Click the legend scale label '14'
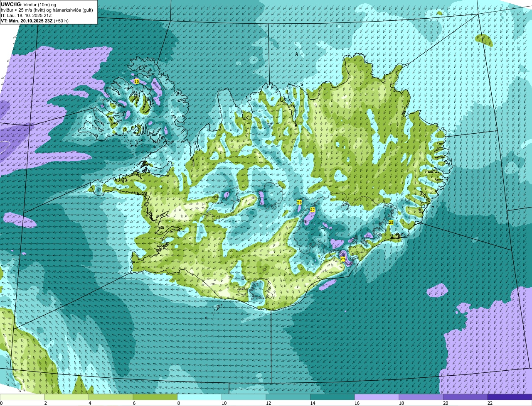The width and height of the screenshot is (532, 406). point(313,403)
